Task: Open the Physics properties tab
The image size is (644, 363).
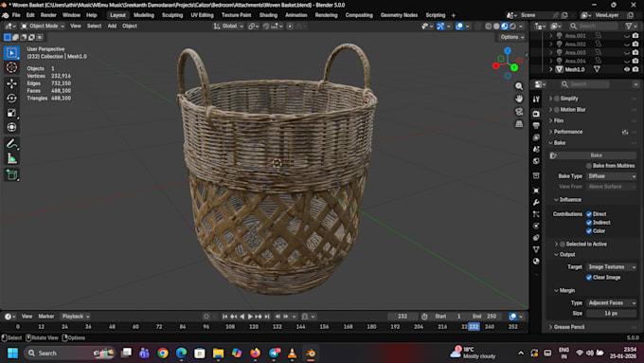Action: [536, 226]
